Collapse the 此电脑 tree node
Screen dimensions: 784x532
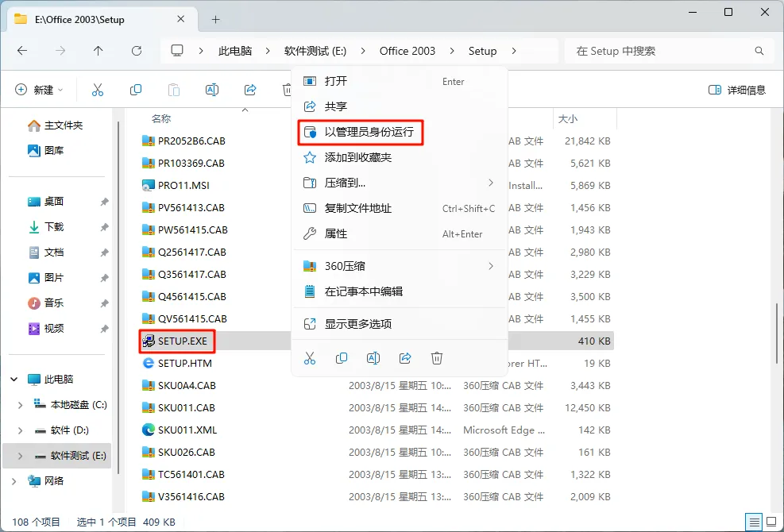14,380
